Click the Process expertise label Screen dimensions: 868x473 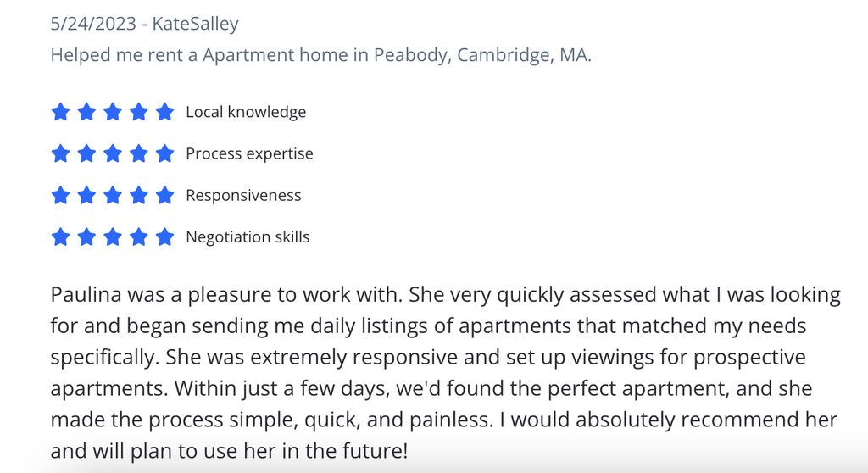(250, 154)
